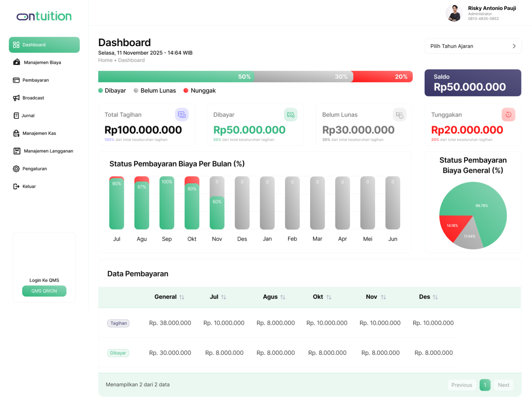Viewport: 532px width, 405px height.
Task: Click the Keluar logout icon
Action: [x=16, y=186]
